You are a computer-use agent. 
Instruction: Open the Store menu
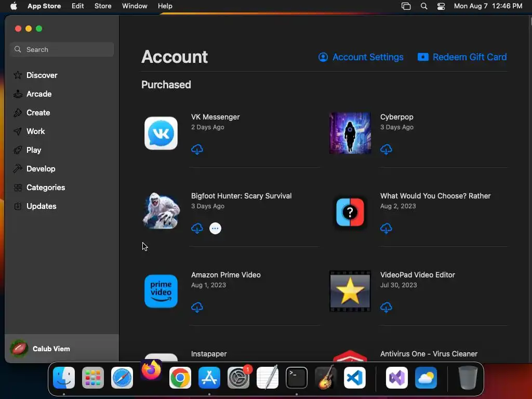[103, 6]
